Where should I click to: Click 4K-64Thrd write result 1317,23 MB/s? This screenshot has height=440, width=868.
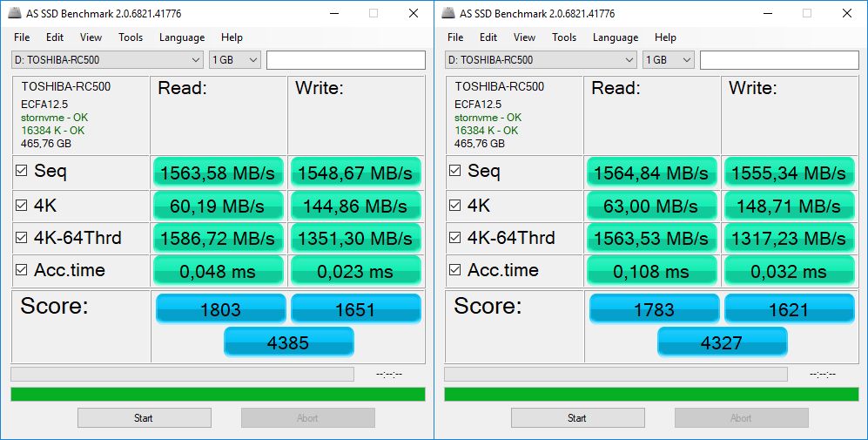click(x=789, y=238)
